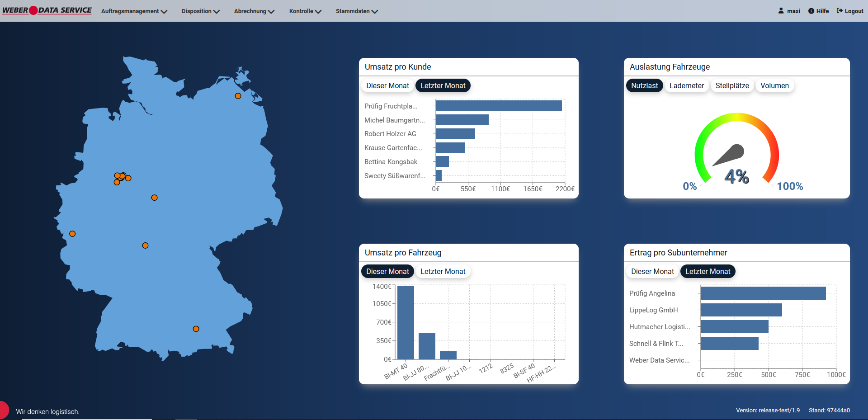Image resolution: width=868 pixels, height=420 pixels.
Task: Expand the Stammdaten dropdown menu
Action: click(x=356, y=11)
